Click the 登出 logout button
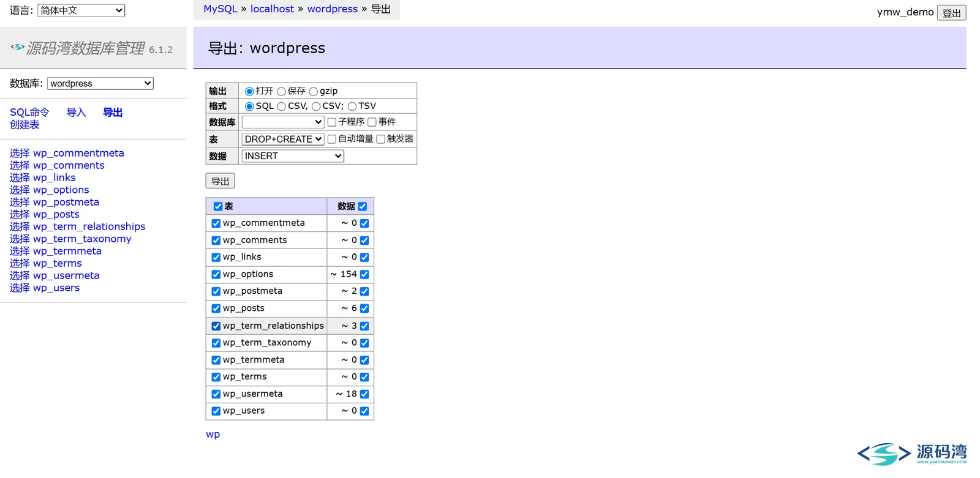 pyautogui.click(x=951, y=13)
